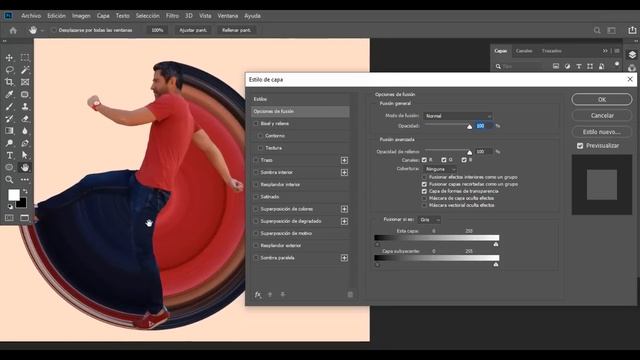Switch to the Trazados tab
The image size is (640, 360).
click(551, 51)
